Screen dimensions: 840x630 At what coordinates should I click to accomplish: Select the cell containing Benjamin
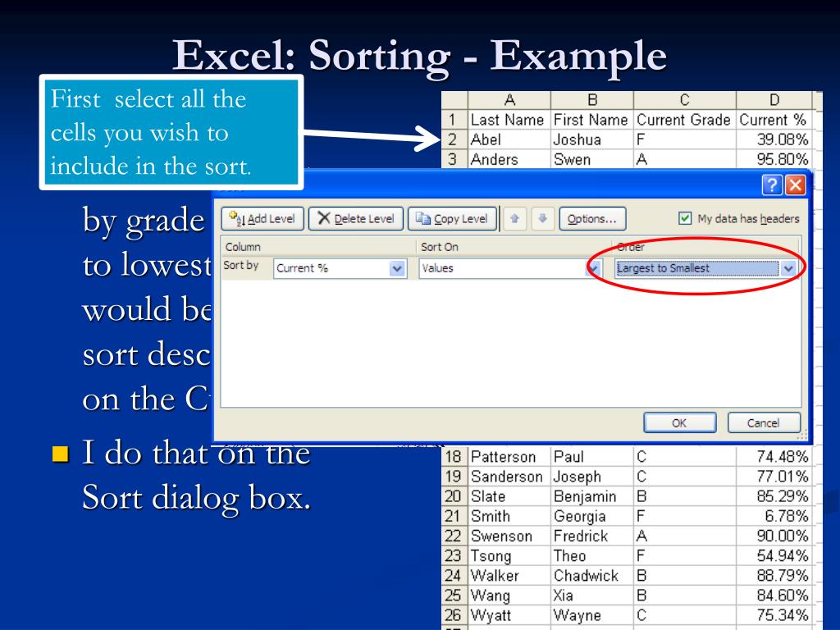(592, 496)
